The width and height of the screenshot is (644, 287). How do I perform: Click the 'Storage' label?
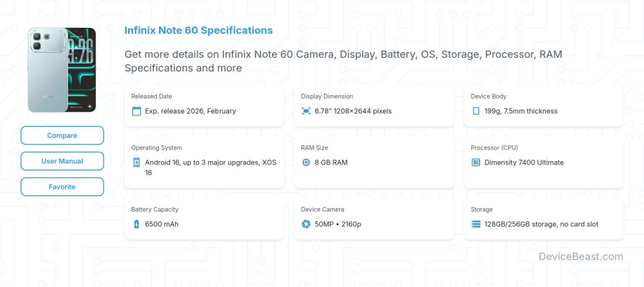pyautogui.click(x=482, y=210)
